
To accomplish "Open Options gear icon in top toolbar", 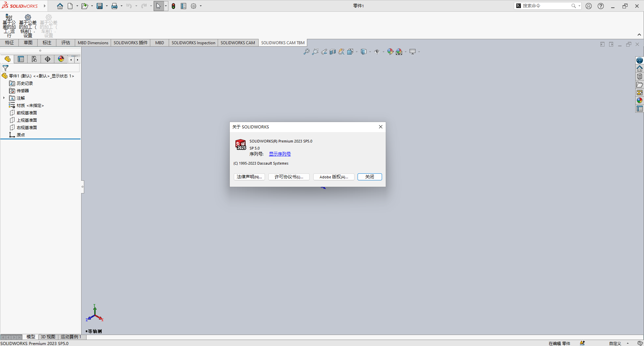I will click(x=194, y=6).
